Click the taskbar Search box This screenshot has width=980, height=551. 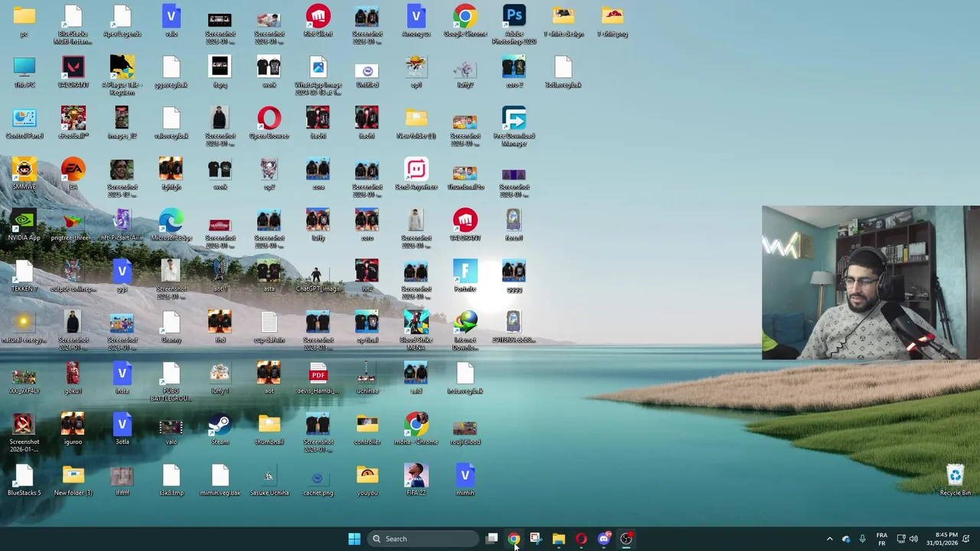422,539
